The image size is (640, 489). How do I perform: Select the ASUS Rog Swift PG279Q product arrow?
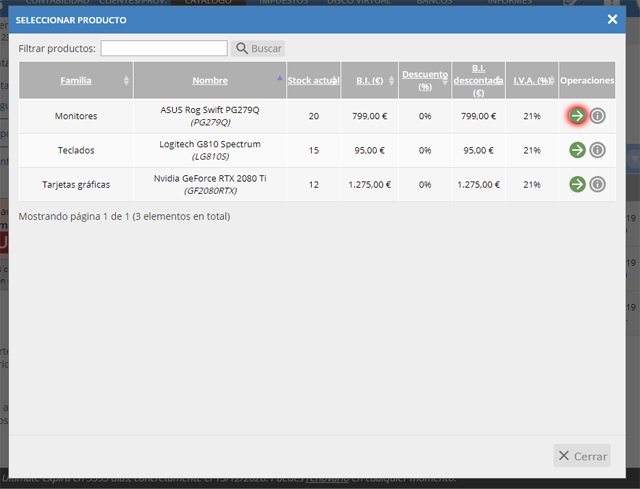577,116
